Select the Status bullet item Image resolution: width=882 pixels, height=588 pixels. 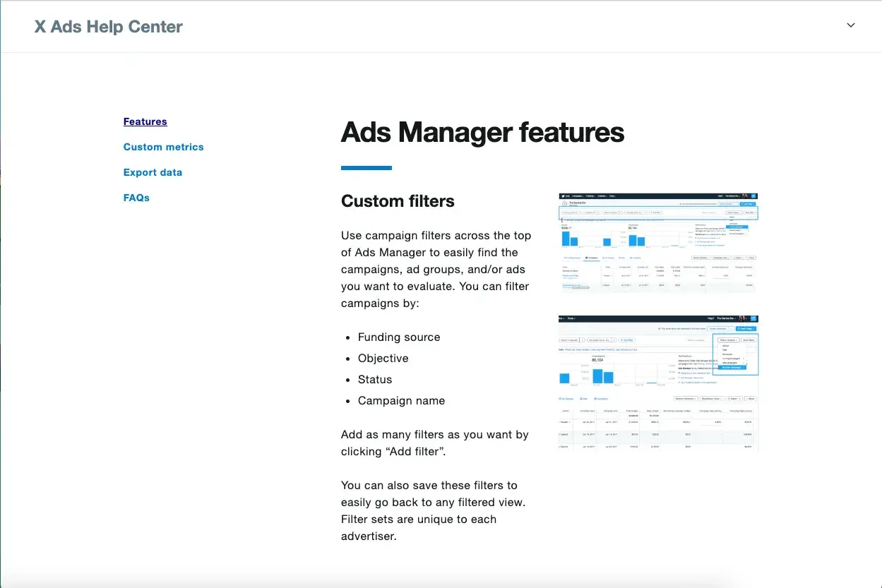pos(375,380)
